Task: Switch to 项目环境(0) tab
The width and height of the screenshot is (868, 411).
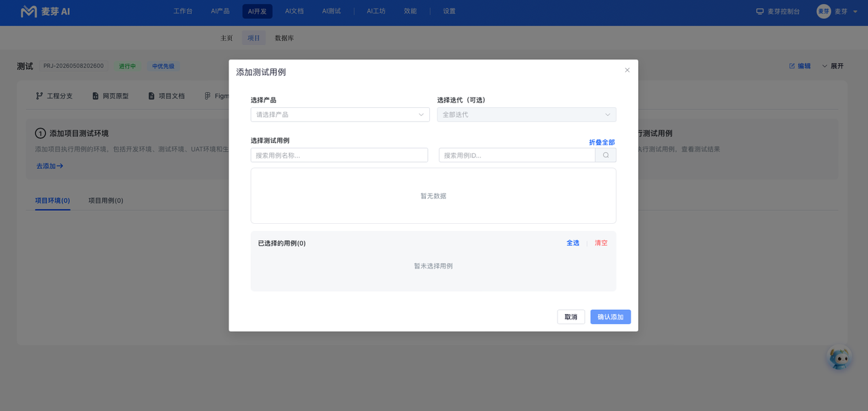Action: (x=53, y=201)
